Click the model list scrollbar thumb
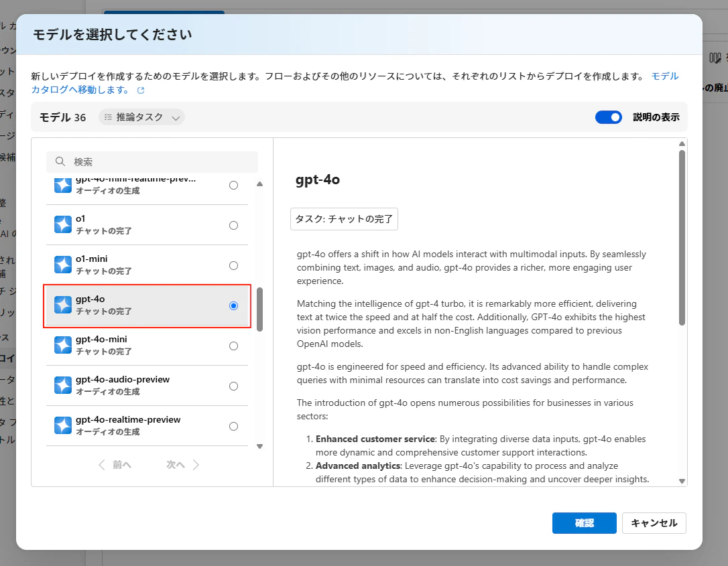Screen dimensions: 728x566 coord(259,309)
